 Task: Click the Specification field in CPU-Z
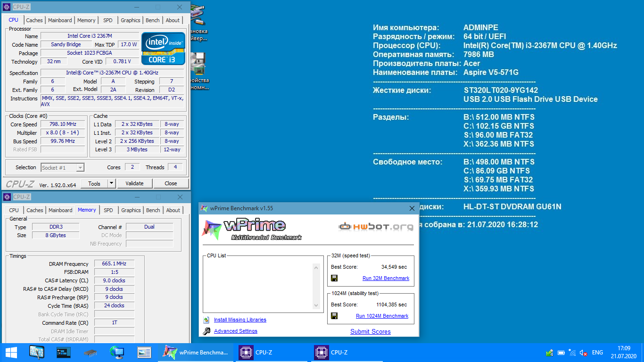click(x=112, y=73)
